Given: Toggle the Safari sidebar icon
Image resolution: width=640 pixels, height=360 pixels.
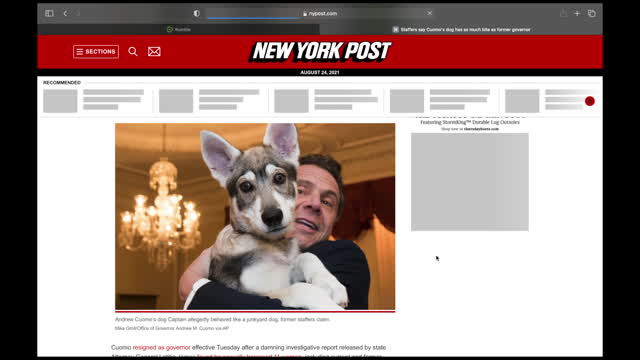Looking at the screenshot, I should tap(49, 13).
